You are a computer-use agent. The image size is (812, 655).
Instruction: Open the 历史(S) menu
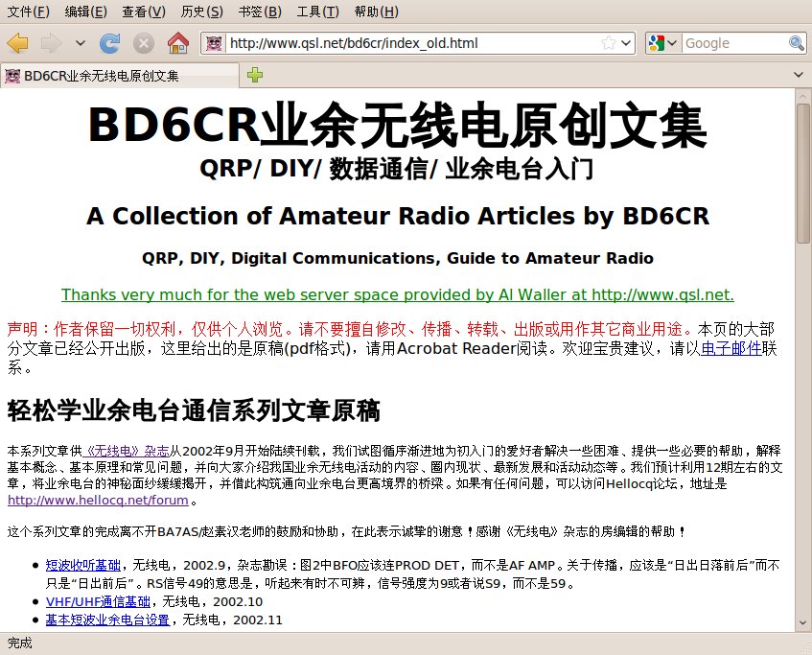(x=202, y=12)
